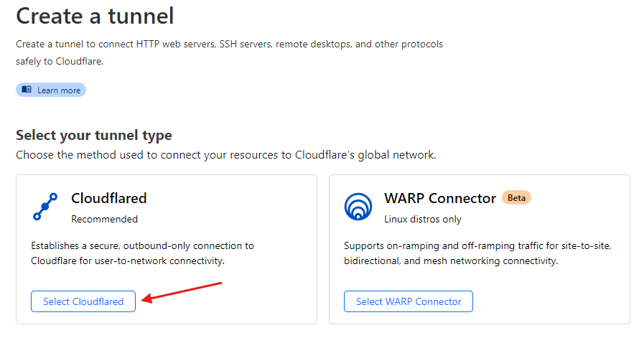Click the intro text about HTTP web servers
This screenshot has height=338, width=644.
[229, 52]
